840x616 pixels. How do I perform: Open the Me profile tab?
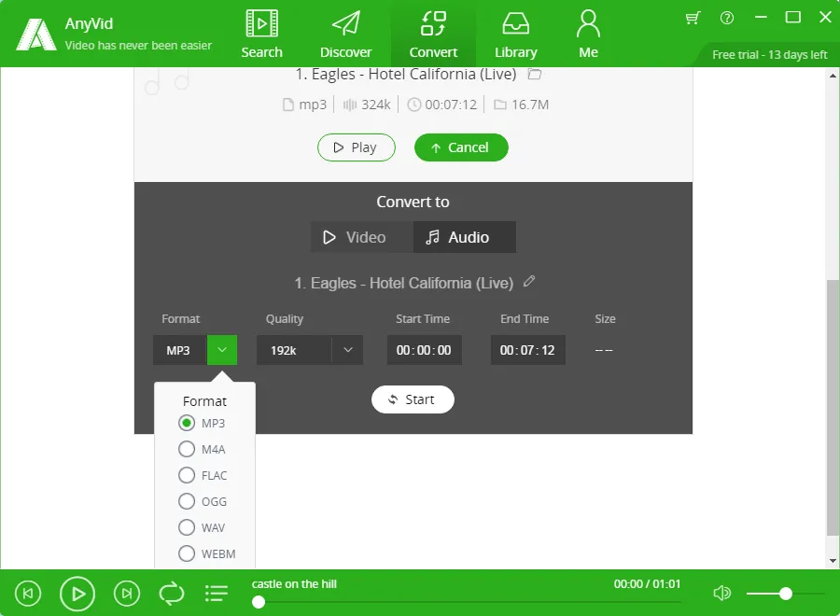pyautogui.click(x=588, y=34)
